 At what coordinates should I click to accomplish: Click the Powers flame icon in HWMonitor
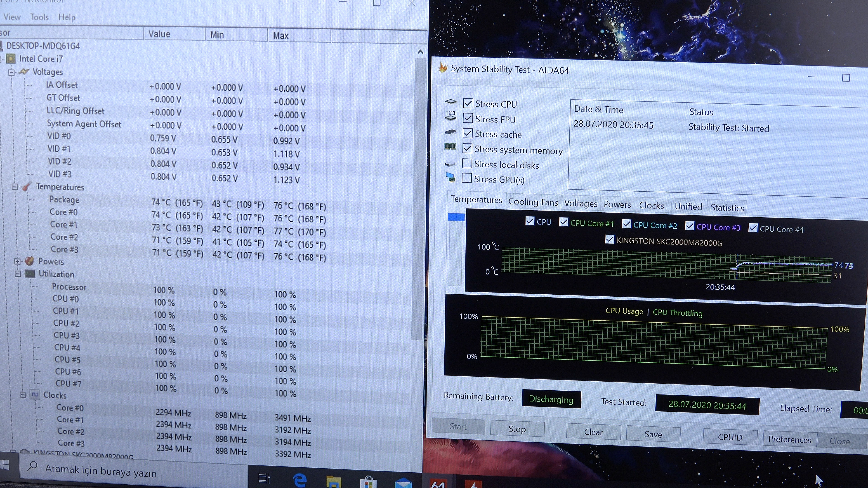[x=29, y=261]
